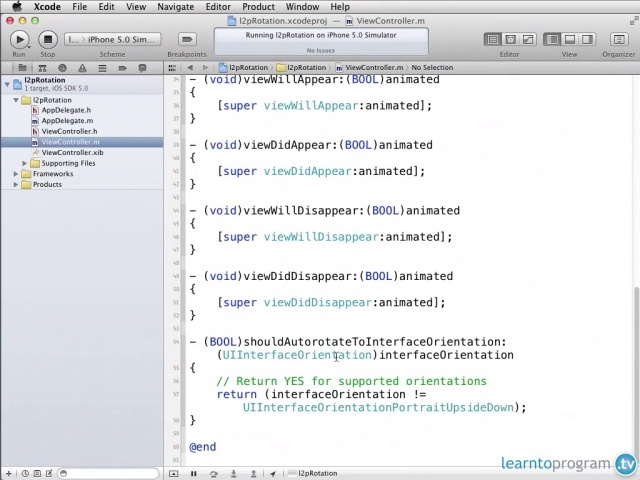Open No Selection symbol jump menu
Screen dimensions: 640x480
(432, 68)
